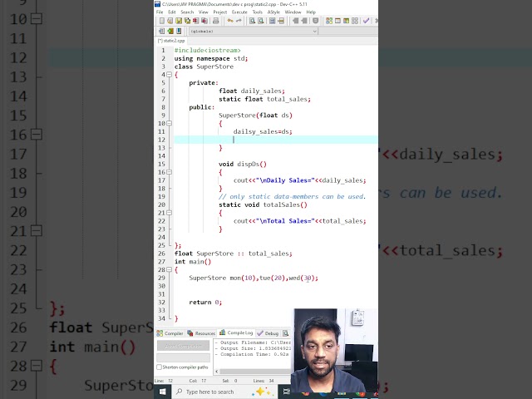Click the New file toolbar icon
The image size is (532, 399).
coord(162,21)
